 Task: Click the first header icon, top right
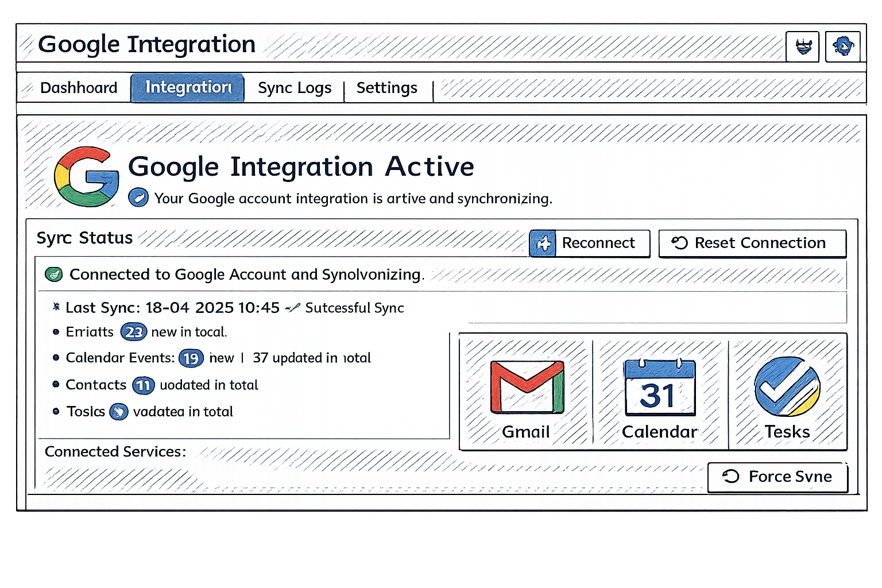(x=803, y=47)
